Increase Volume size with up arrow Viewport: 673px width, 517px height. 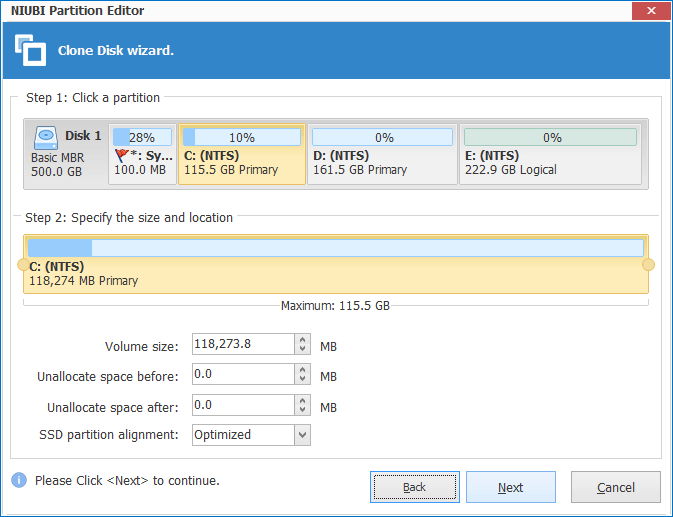tap(302, 340)
